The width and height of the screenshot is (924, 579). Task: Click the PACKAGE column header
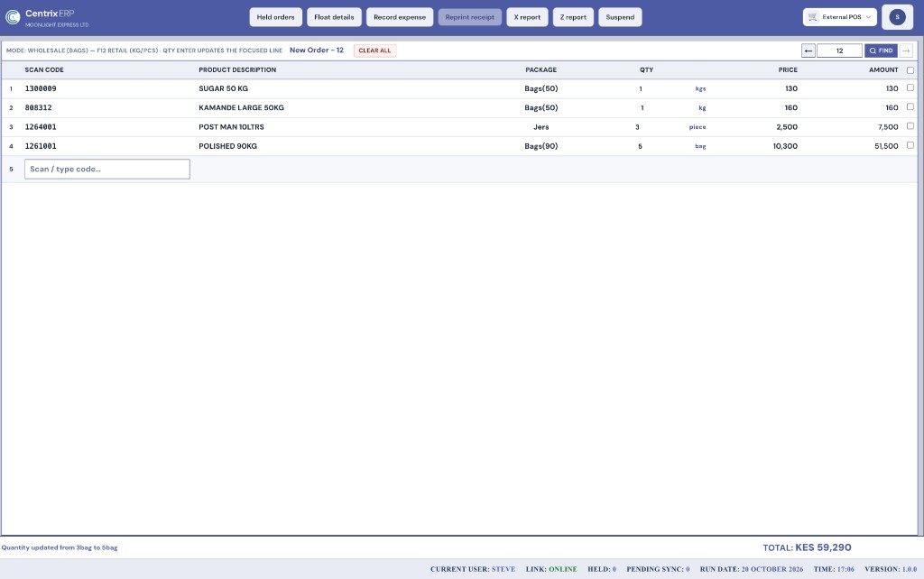[541, 69]
